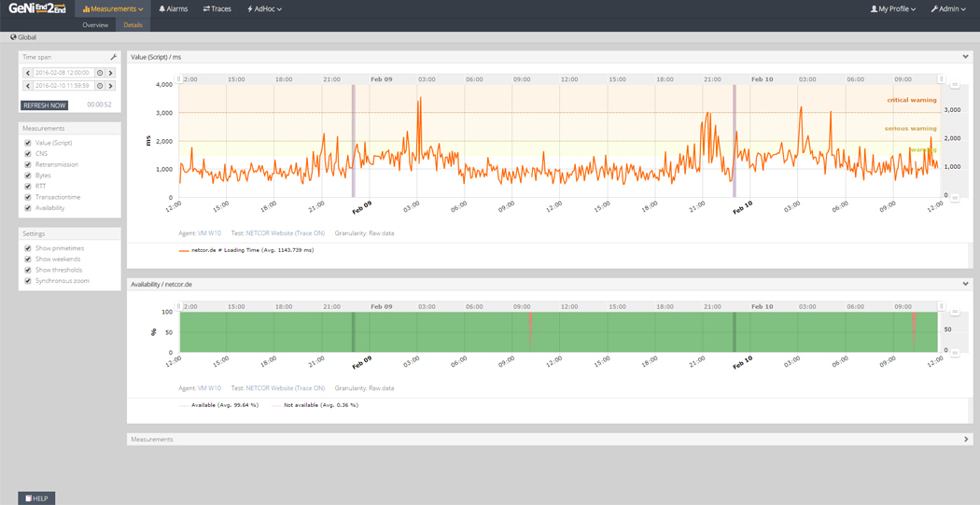The image size is (980, 505).
Task: Click the Time span wrench settings icon
Action: click(113, 57)
